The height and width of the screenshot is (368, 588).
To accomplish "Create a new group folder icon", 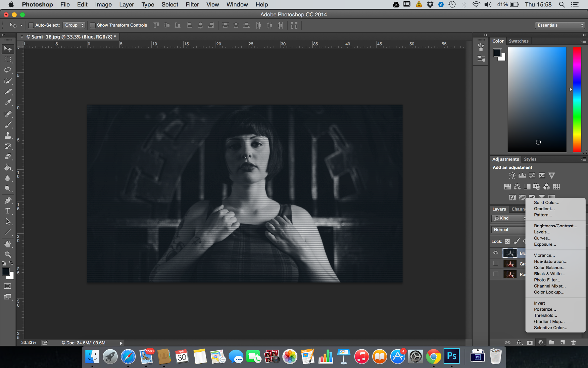I will coord(552,342).
